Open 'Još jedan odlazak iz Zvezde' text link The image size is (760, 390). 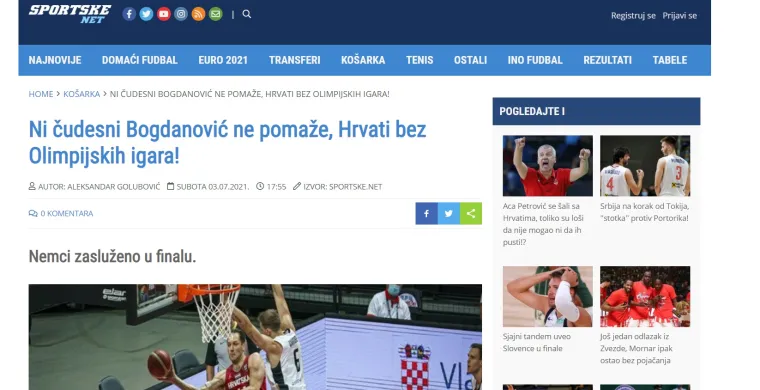pyautogui.click(x=636, y=348)
